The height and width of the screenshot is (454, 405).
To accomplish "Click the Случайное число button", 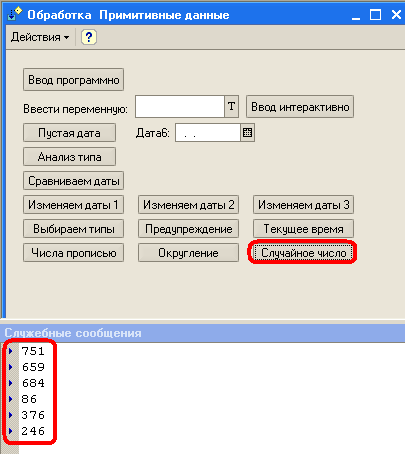I will pos(303,253).
